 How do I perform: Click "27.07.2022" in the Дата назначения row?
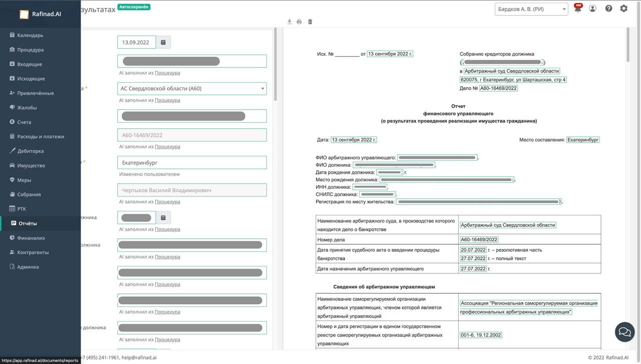pos(473,269)
